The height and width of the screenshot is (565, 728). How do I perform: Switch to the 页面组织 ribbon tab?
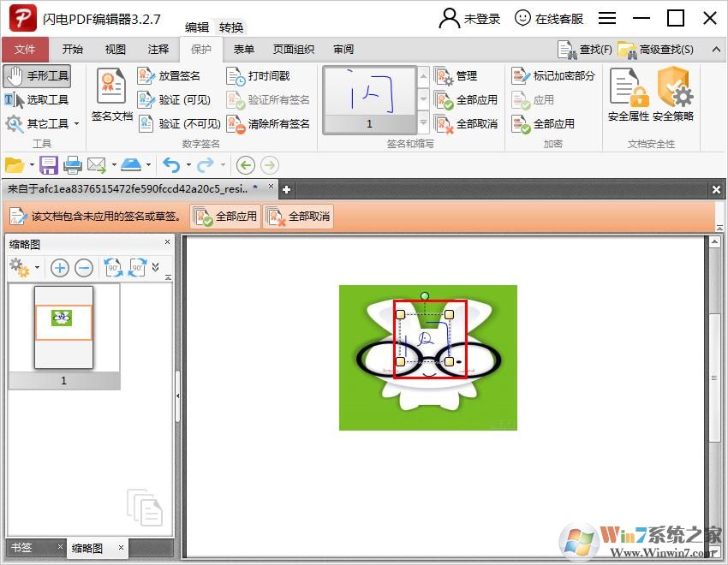coord(294,49)
